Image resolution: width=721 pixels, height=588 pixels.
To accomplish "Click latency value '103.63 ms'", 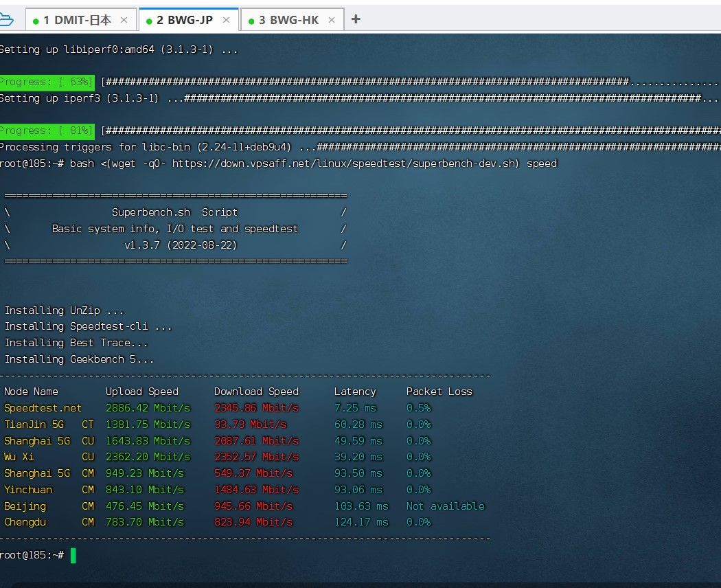I will click(361, 506).
